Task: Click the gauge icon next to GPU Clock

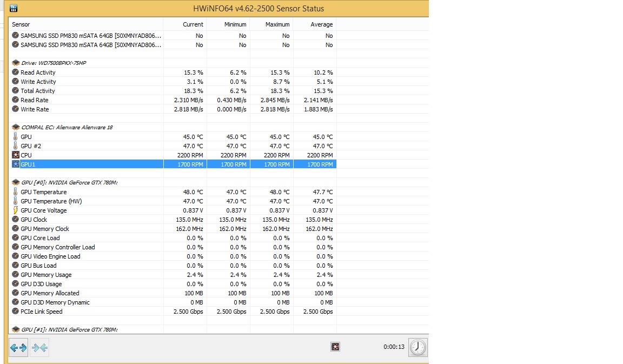Action: tap(16, 220)
